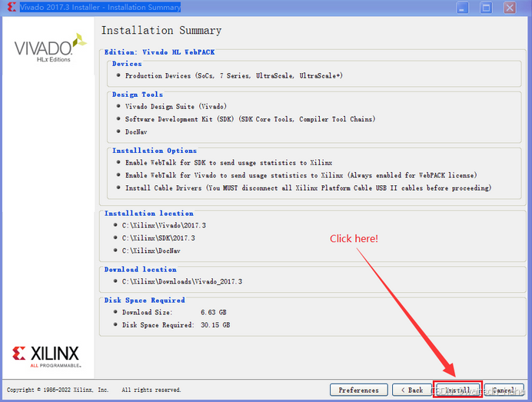Click the 'Design Tools' section heading

coord(138,95)
